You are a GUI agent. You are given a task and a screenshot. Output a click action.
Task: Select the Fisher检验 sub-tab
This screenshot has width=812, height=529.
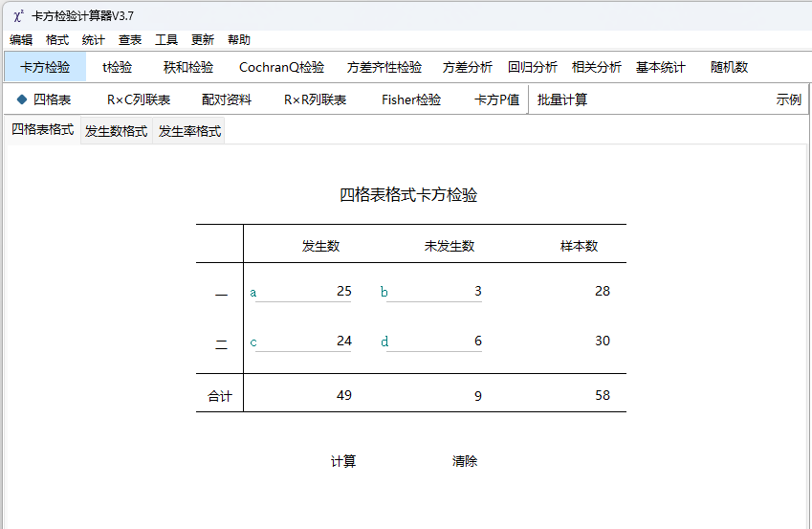[411, 99]
